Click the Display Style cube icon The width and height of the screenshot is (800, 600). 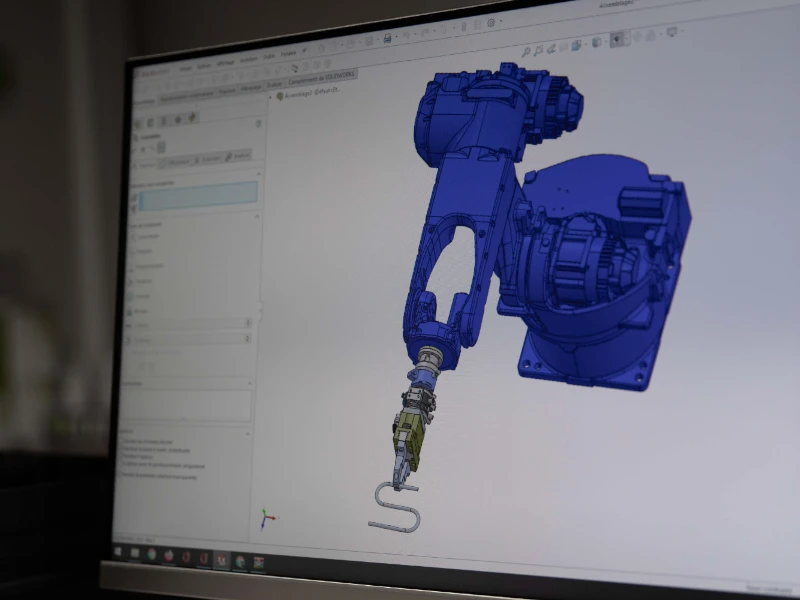click(x=596, y=43)
